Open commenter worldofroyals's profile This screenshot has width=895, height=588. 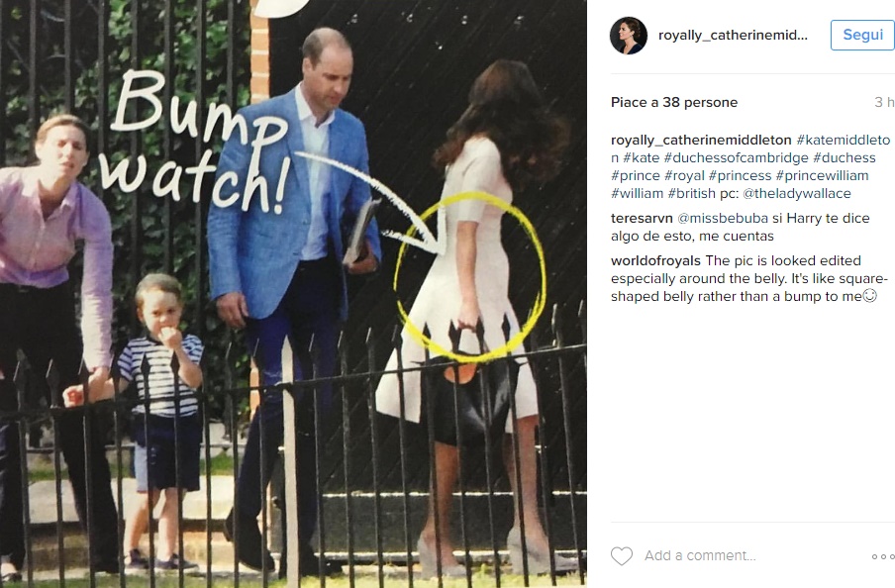655,261
